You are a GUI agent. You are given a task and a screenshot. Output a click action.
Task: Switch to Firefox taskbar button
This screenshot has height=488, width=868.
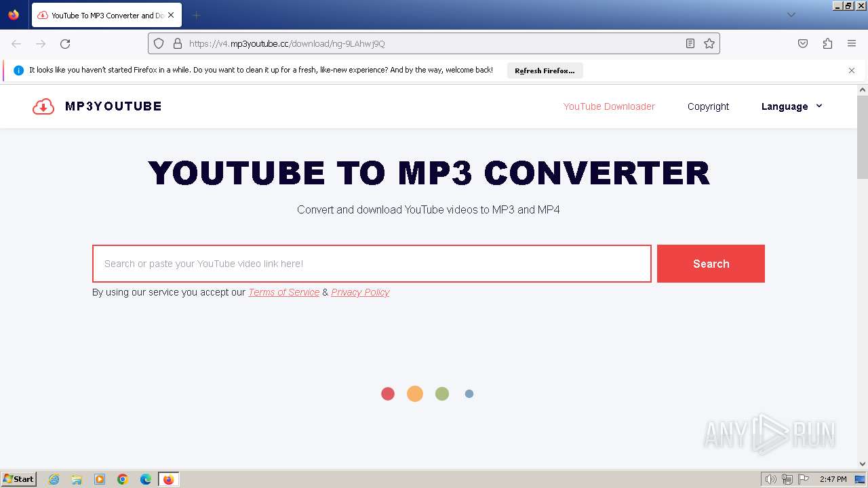(x=168, y=479)
